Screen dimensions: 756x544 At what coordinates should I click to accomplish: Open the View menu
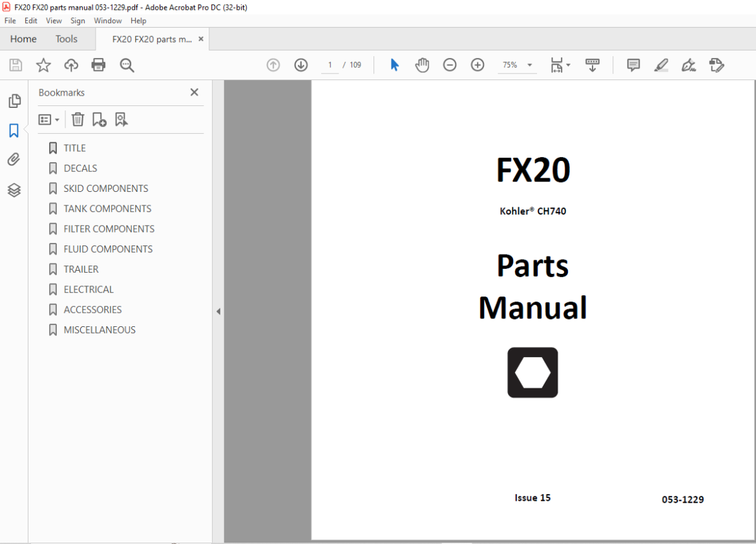pos(54,21)
